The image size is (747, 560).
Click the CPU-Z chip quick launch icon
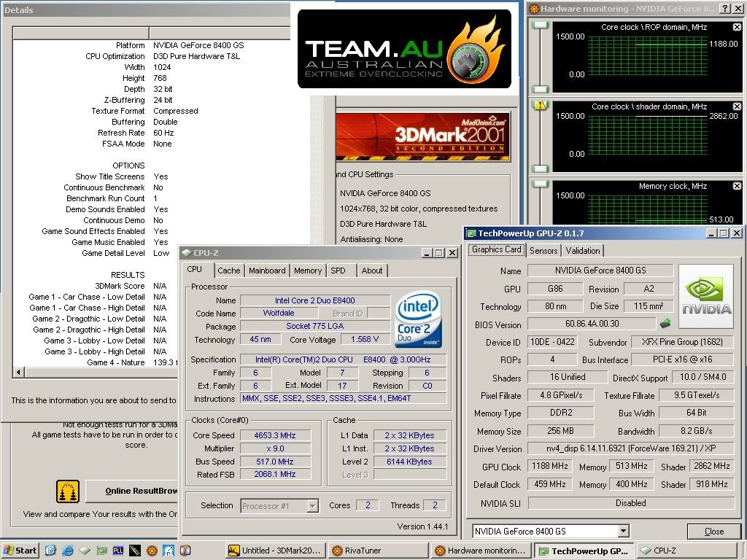85,551
